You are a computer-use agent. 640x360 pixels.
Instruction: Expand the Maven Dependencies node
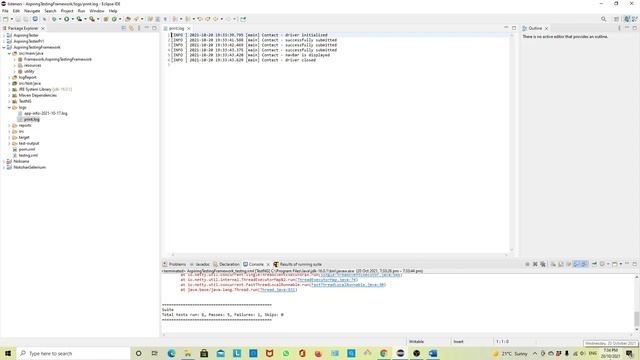pos(9,96)
